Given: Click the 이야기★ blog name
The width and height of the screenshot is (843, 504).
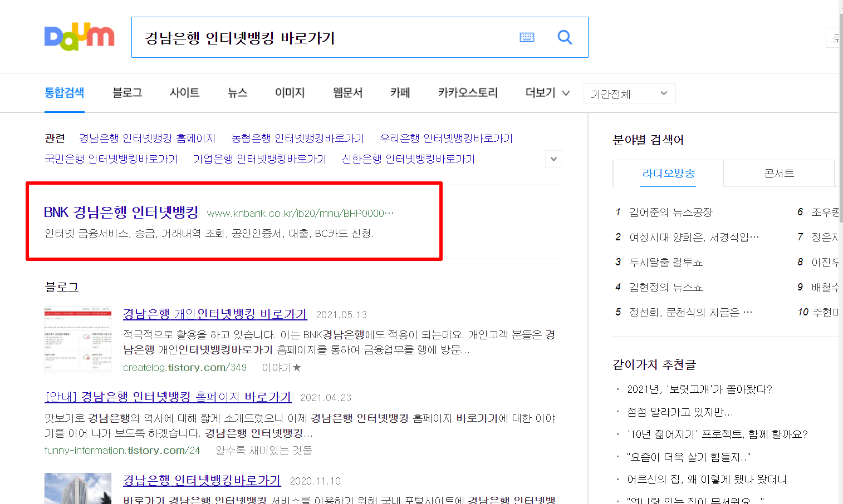Looking at the screenshot, I should 282,368.
